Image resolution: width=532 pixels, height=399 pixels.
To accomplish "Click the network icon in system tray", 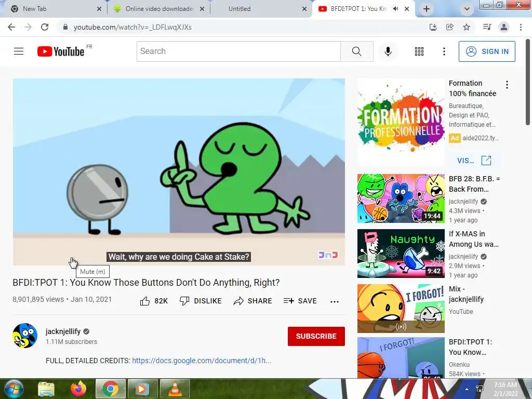I will click(480, 389).
